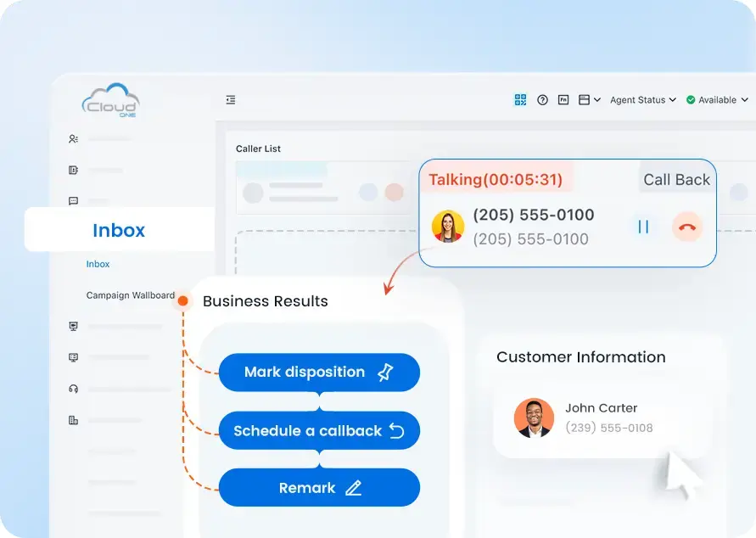Viewport: 756px width, 538px height.
Task: Toggle hold with the pause button on the call
Action: click(x=644, y=227)
